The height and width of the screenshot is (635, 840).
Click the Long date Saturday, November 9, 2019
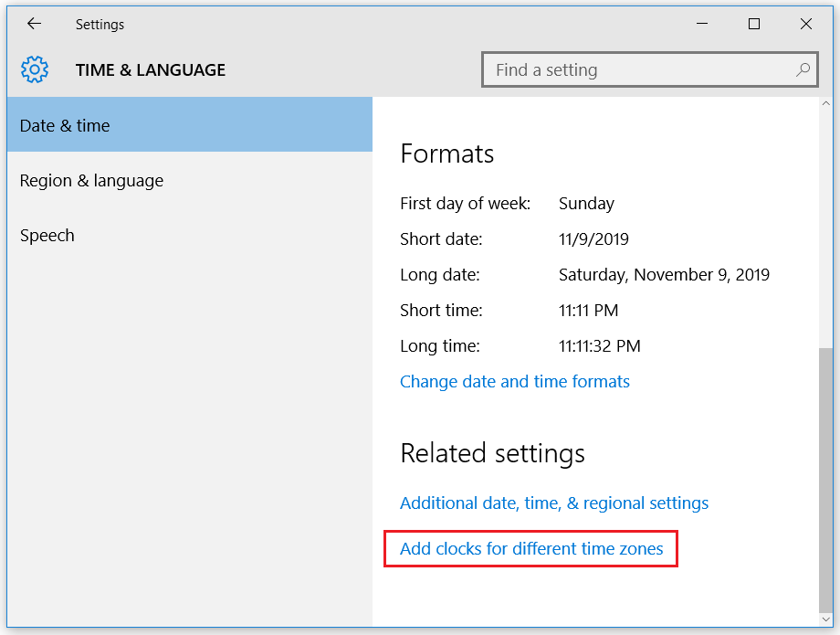point(664,275)
